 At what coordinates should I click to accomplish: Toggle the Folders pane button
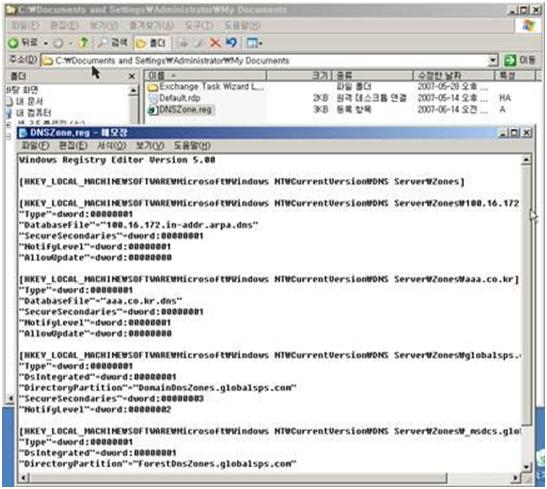tap(151, 43)
